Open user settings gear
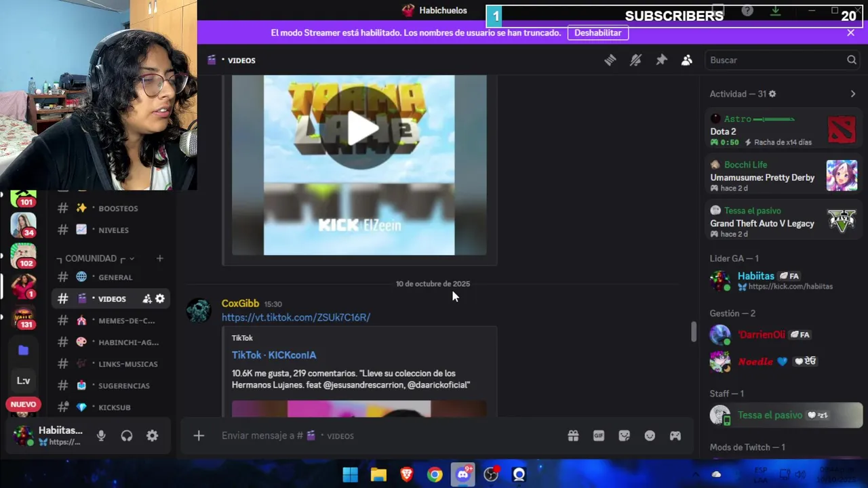Screen dimensions: 868x488 (x=153, y=436)
